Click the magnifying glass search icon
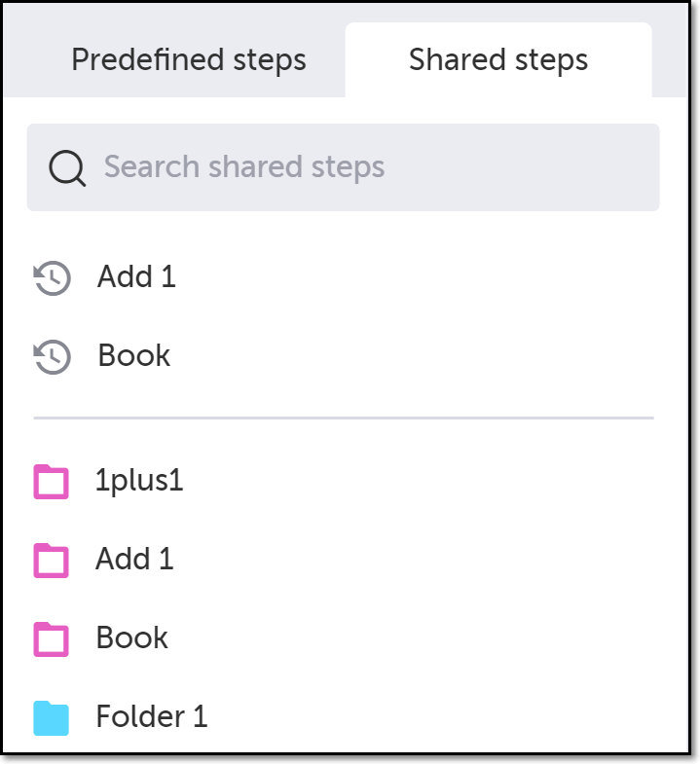The width and height of the screenshot is (700, 764). click(x=67, y=168)
